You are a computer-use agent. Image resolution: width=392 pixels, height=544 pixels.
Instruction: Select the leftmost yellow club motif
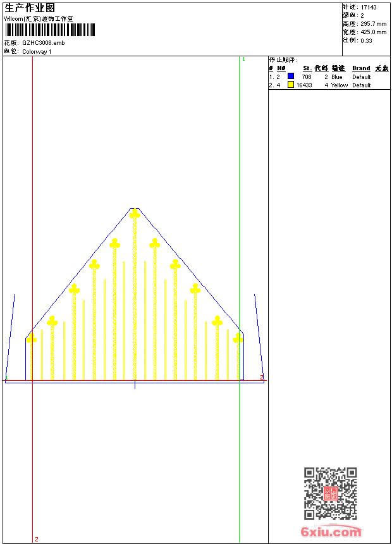pyautogui.click(x=31, y=338)
